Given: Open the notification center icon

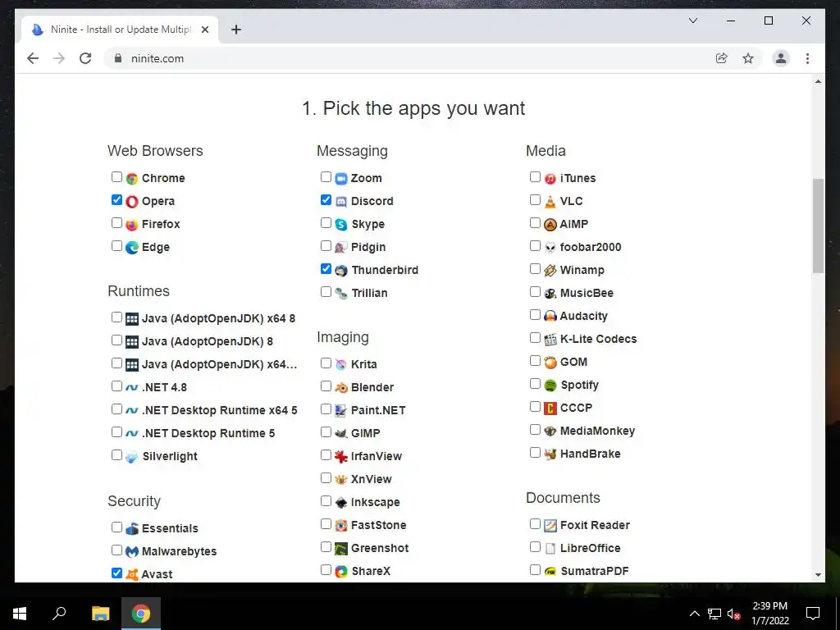Looking at the screenshot, I should pyautogui.click(x=813, y=614).
